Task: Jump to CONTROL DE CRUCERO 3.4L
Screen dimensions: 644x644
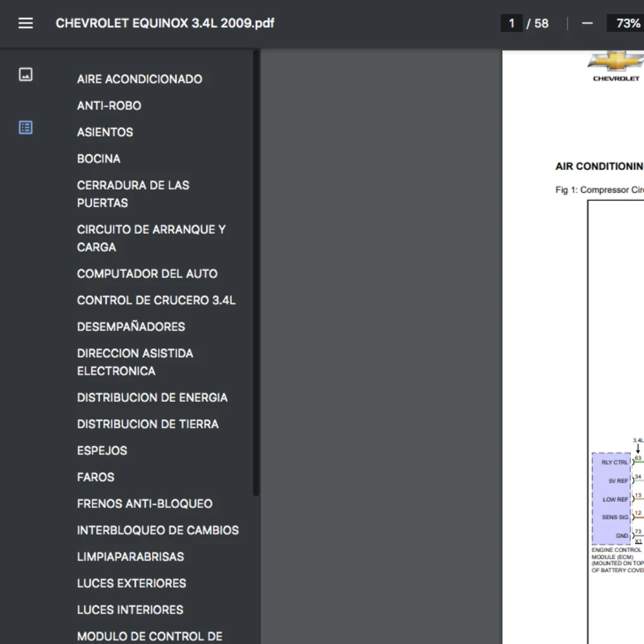Action: coord(156,301)
